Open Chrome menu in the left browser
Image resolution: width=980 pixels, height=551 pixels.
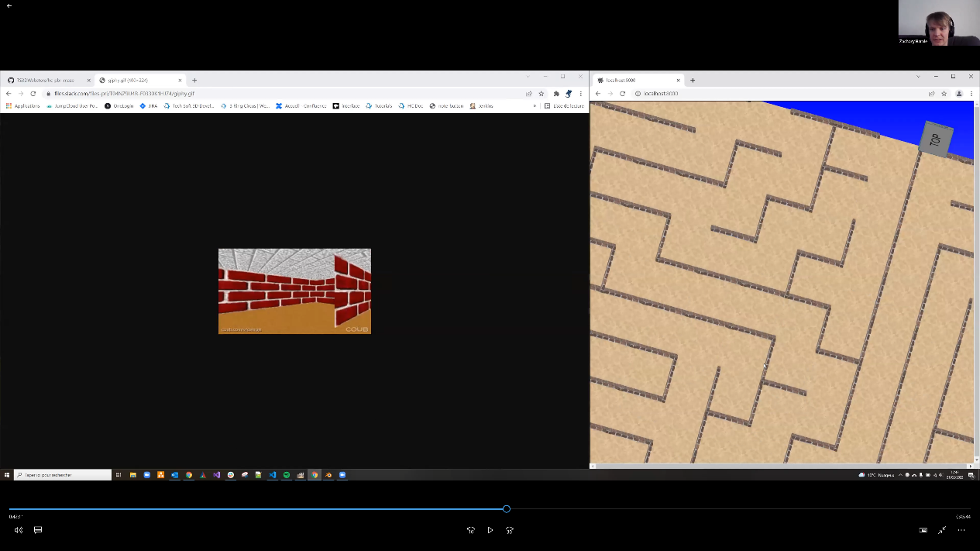[581, 94]
